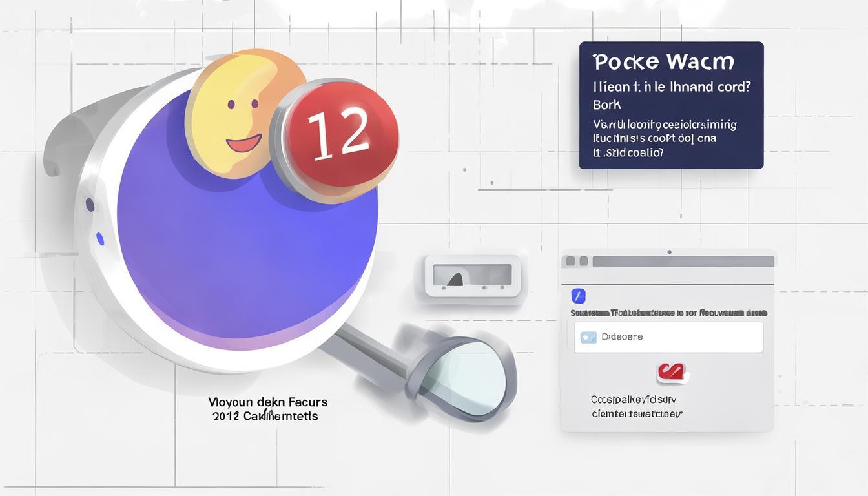This screenshot has width=868, height=496.
Task: Click the red squiggle icon in window
Action: (672, 372)
